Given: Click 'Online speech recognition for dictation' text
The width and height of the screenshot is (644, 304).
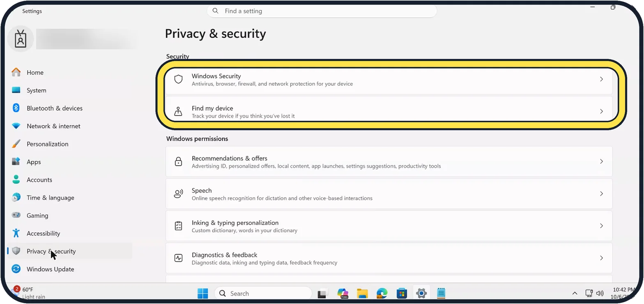Looking at the screenshot, I should point(282,198).
